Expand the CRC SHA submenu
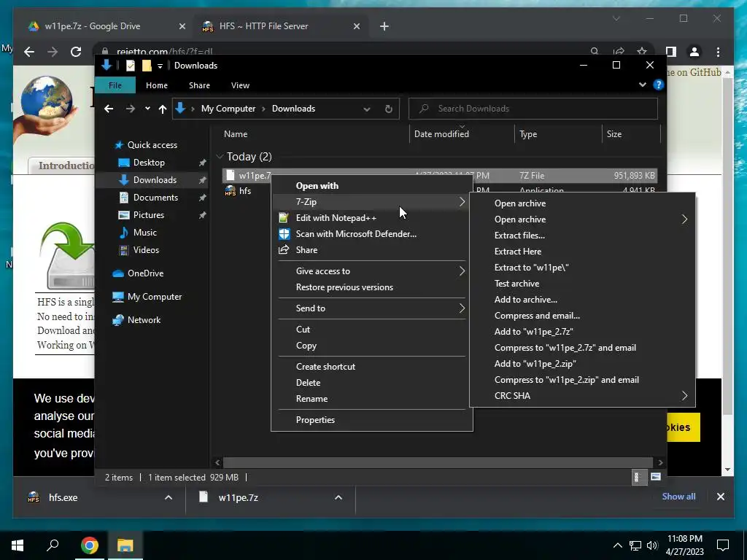 pos(684,396)
